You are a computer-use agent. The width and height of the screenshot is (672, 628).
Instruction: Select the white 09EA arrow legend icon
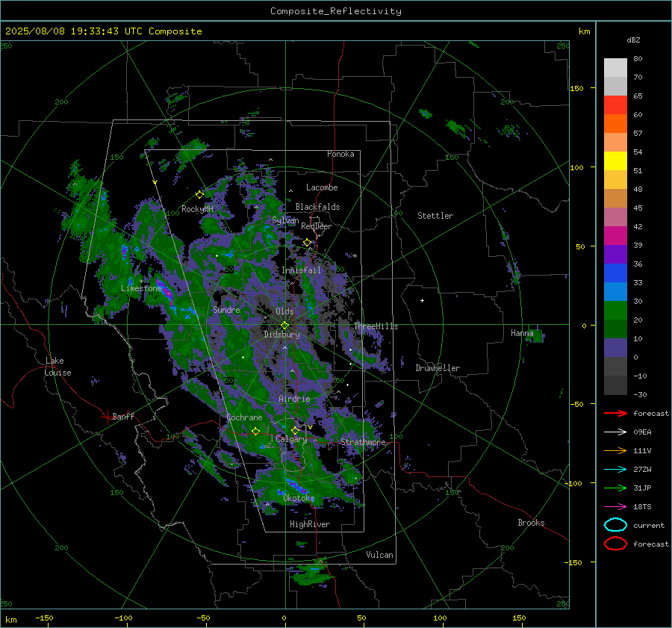click(x=615, y=432)
